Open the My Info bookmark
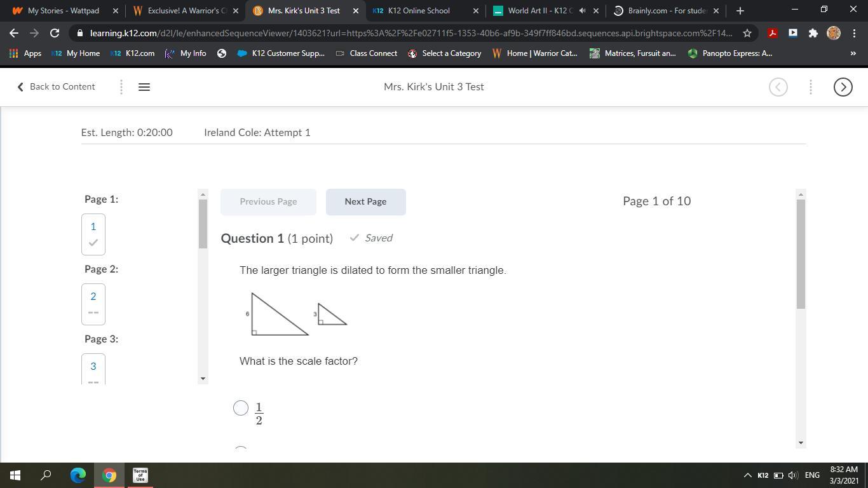Viewport: 868px width, 488px height. 186,53
